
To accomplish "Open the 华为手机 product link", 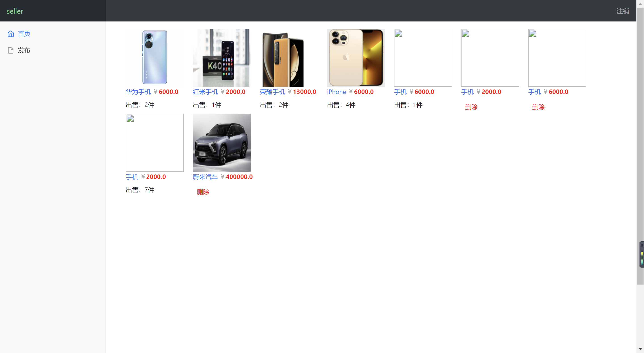I will 138,91.
